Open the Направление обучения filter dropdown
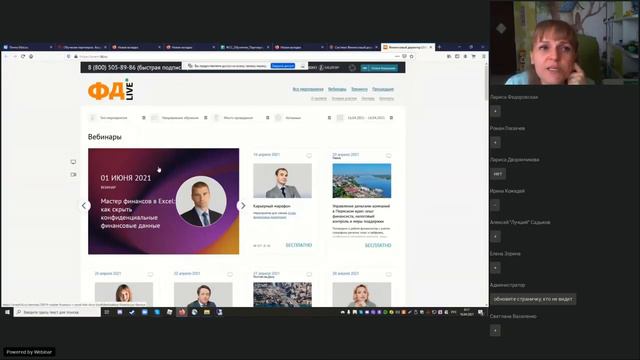Image resolution: width=640 pixels, height=360 pixels. point(180,118)
